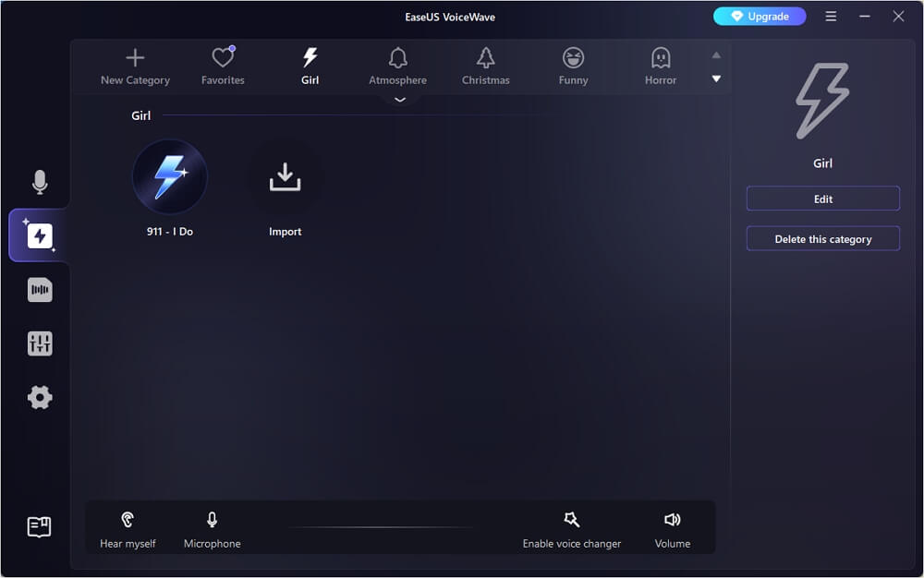Toggle the Microphone in the bottom bar
Image resolution: width=924 pixels, height=578 pixels.
tap(212, 528)
